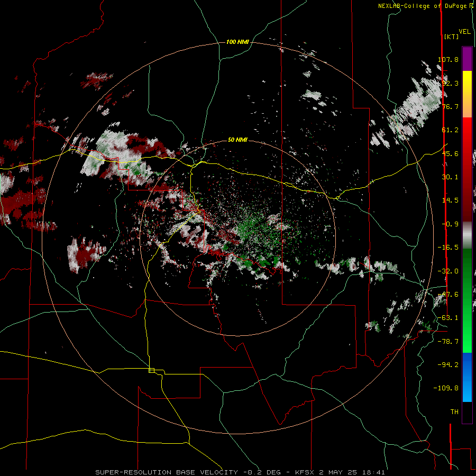Click the light blue segment of color bar
476x476 pixels.
click(467, 391)
